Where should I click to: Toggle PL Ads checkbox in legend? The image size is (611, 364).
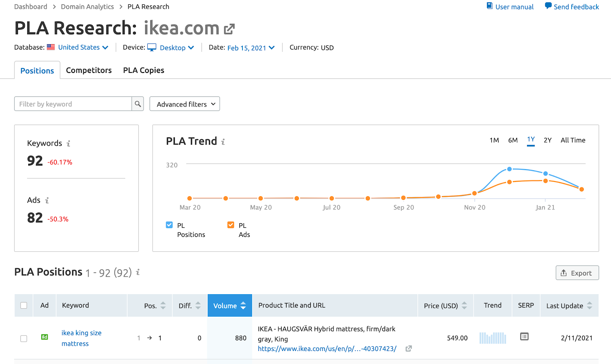tap(231, 225)
